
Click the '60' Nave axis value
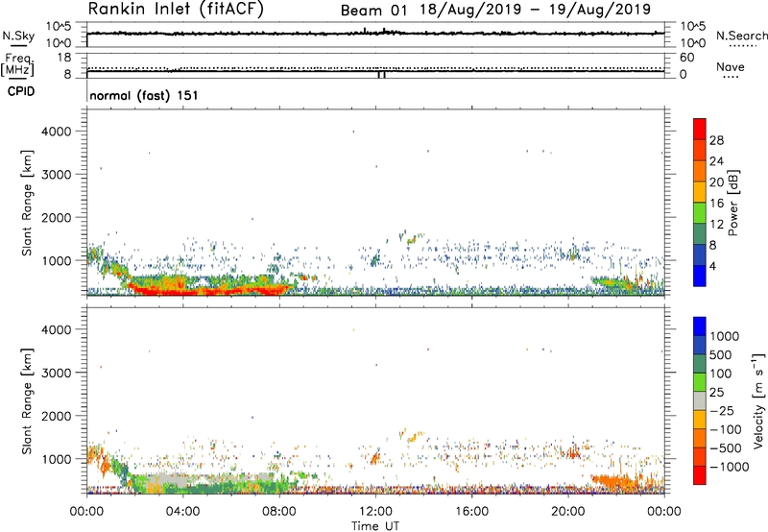pos(686,58)
